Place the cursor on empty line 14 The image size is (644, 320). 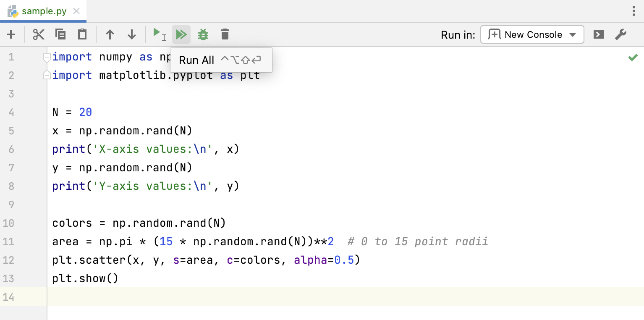pyautogui.click(x=252, y=297)
